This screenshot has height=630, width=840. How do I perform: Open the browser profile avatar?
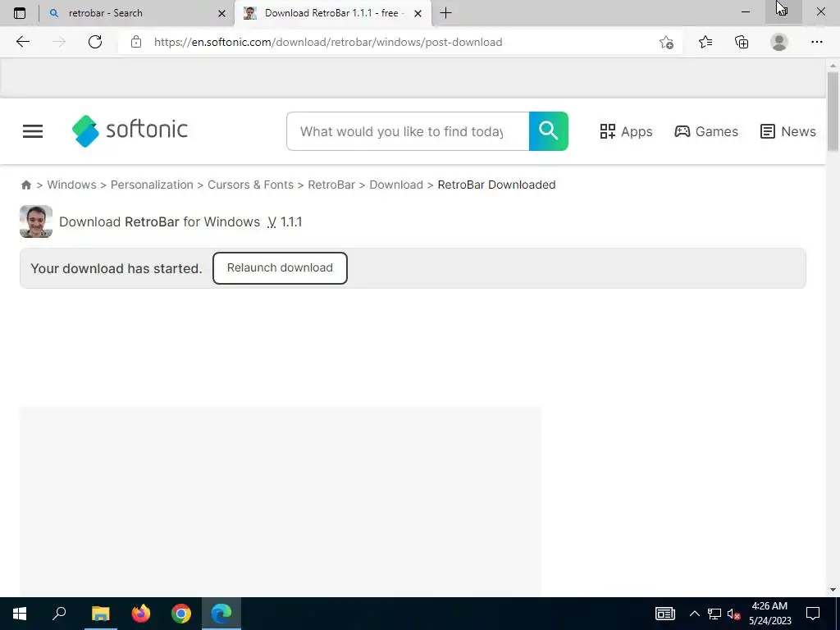pos(779,42)
